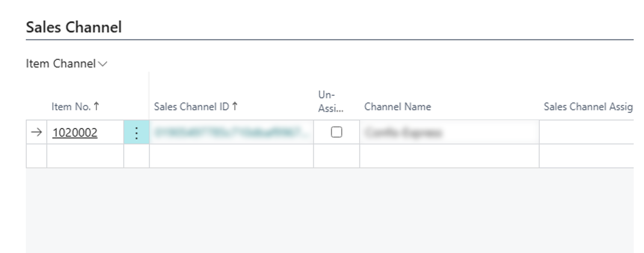Click the empty Un-Assigned cell in second row
644x253 pixels.
pyautogui.click(x=337, y=156)
